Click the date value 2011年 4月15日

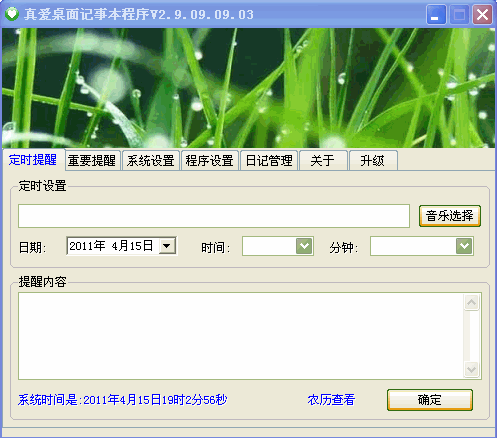(x=111, y=246)
